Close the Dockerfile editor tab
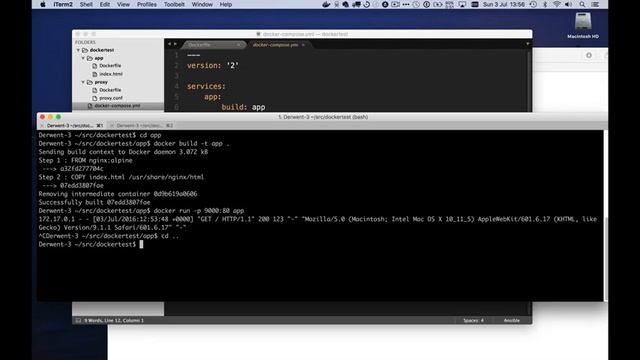This screenshot has height=360, width=640. pyautogui.click(x=239, y=45)
